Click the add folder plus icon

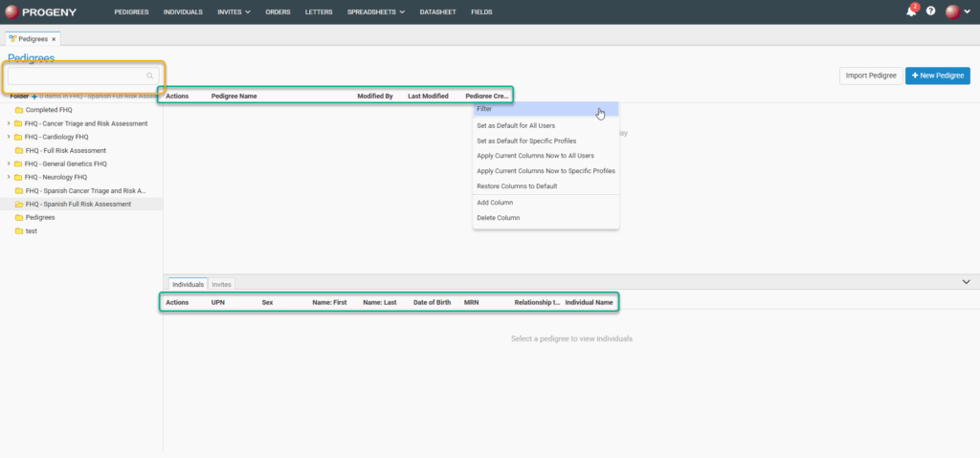34,96
